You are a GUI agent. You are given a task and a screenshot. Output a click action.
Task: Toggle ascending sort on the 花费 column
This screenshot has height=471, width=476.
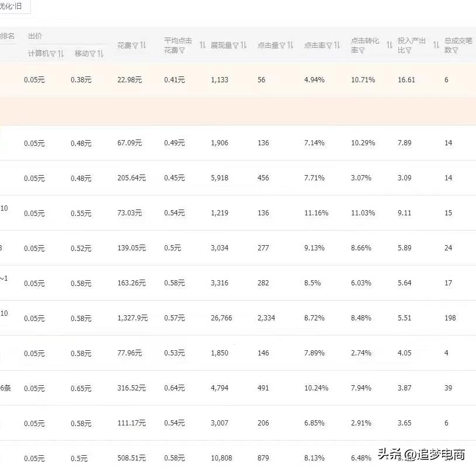(x=143, y=45)
